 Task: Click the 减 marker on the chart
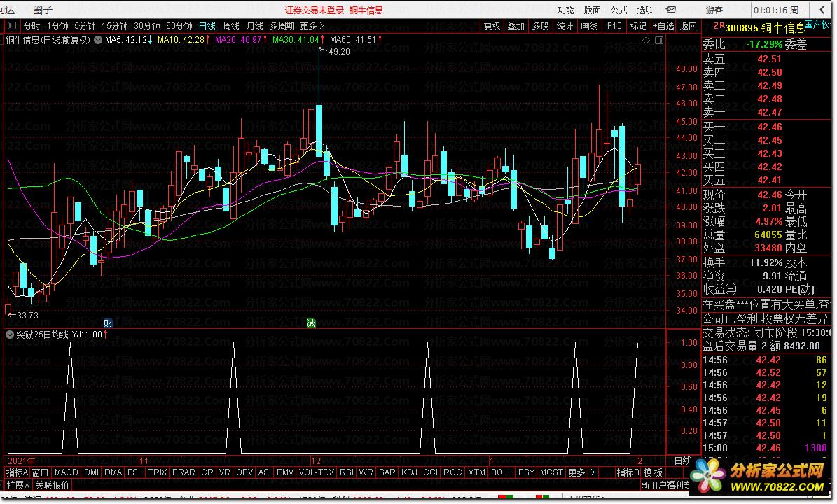(311, 323)
